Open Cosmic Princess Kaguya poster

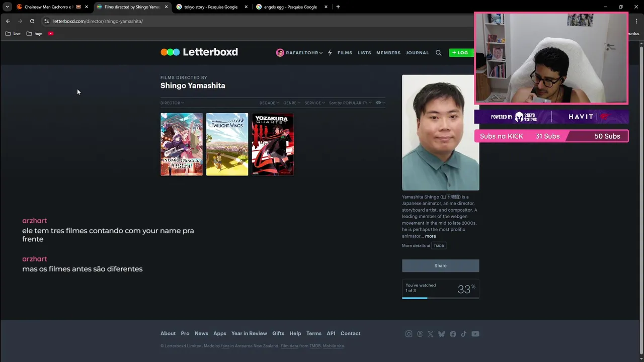(x=182, y=144)
